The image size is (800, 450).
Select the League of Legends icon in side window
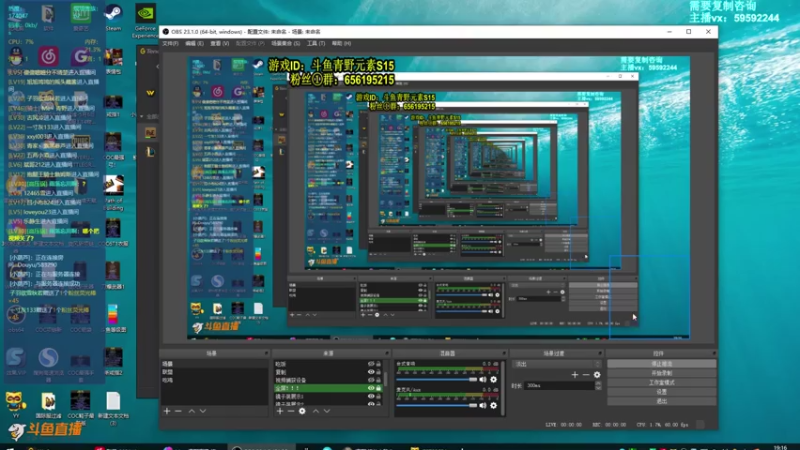click(x=151, y=152)
